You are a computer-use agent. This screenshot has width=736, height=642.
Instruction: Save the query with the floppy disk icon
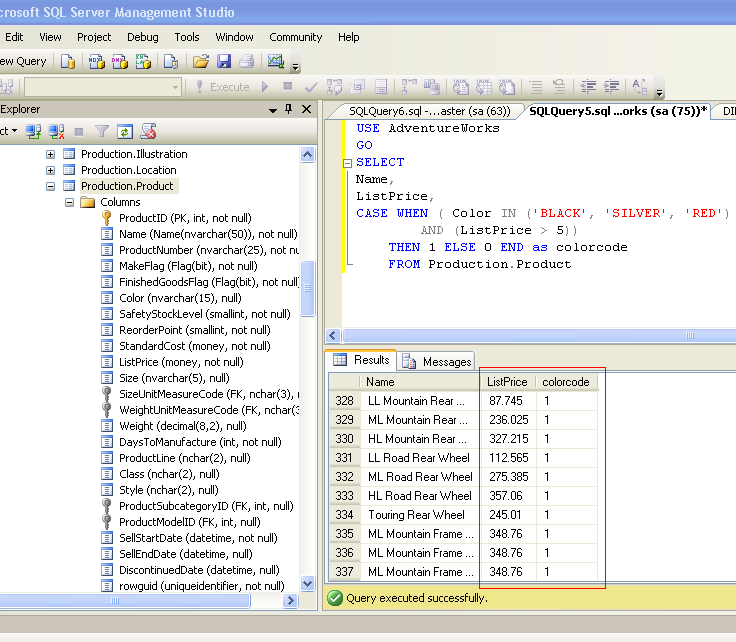tap(223, 62)
